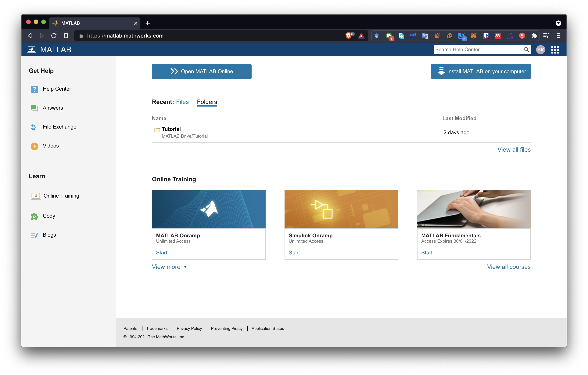Click the search magnifier icon

pyautogui.click(x=526, y=49)
